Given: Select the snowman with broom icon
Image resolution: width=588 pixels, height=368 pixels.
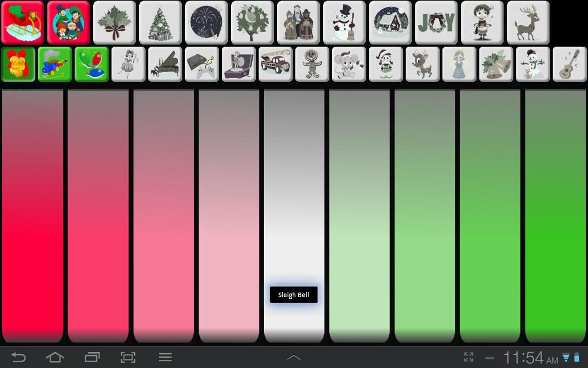Looking at the screenshot, I should point(344,23).
